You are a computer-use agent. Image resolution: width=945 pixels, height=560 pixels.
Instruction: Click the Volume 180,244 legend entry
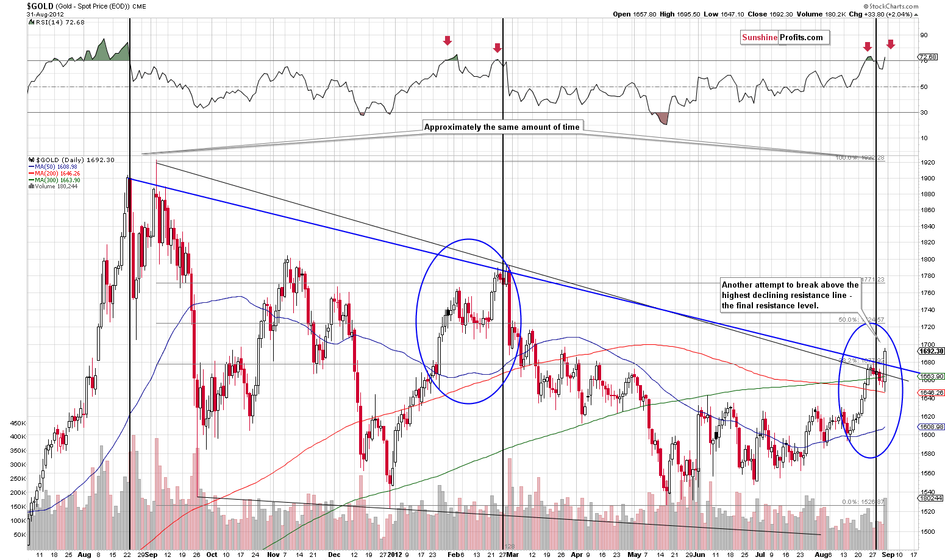pos(52,186)
